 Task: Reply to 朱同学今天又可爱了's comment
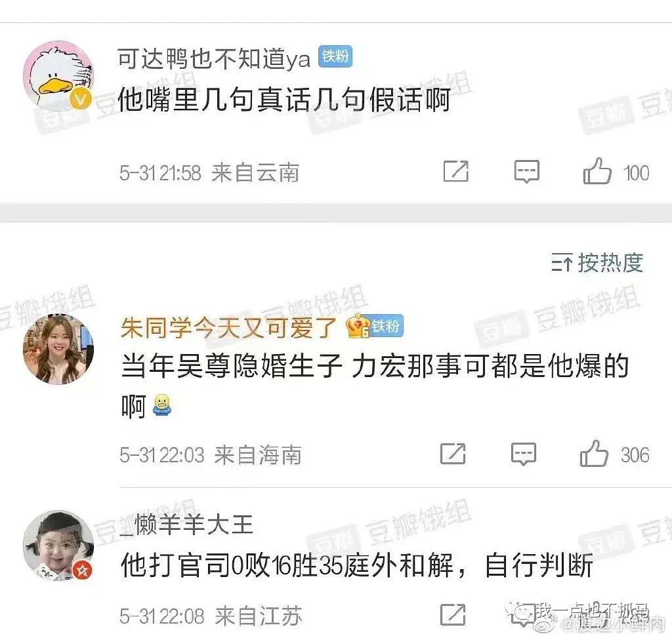(x=524, y=454)
